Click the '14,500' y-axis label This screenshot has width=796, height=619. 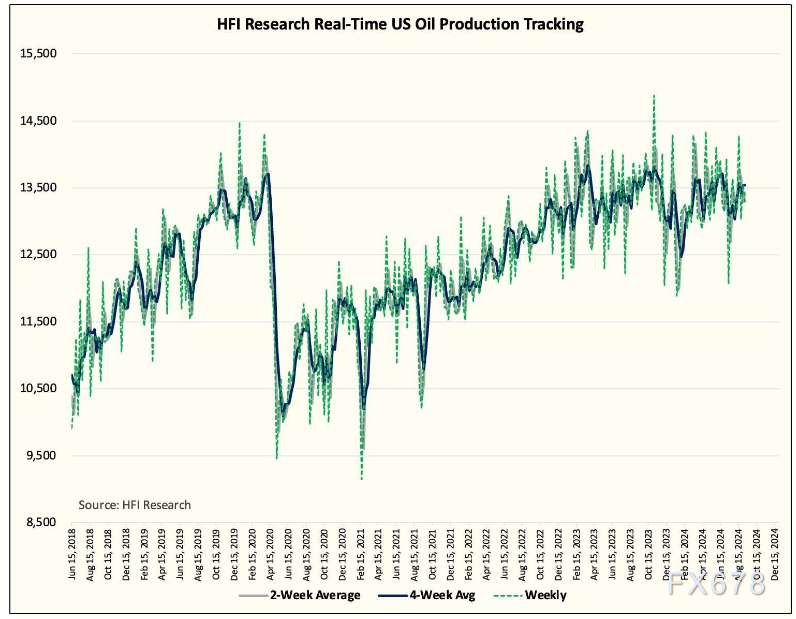38,121
